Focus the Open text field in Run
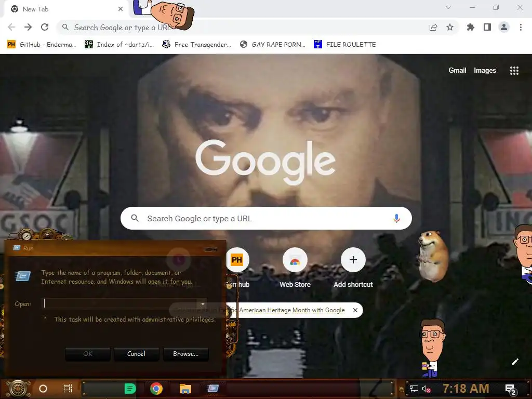This screenshot has width=532, height=399. tap(124, 303)
